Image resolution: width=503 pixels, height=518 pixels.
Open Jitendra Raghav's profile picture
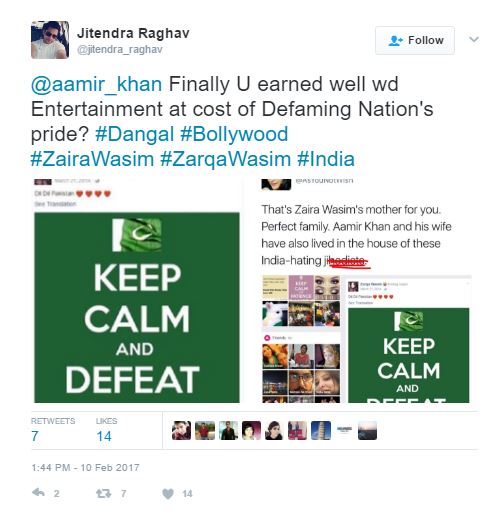(50, 40)
